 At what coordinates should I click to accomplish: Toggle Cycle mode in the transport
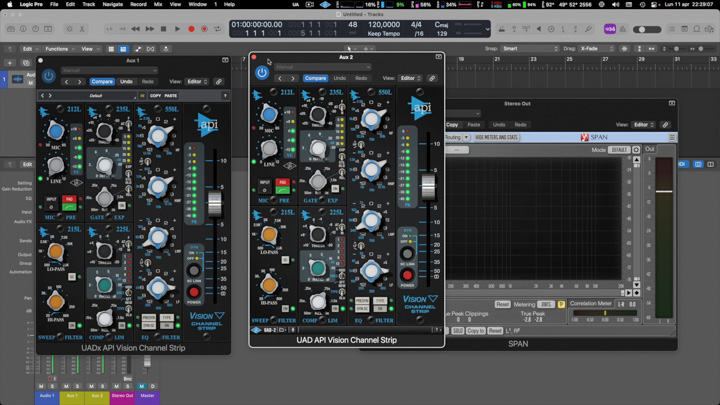click(x=218, y=29)
